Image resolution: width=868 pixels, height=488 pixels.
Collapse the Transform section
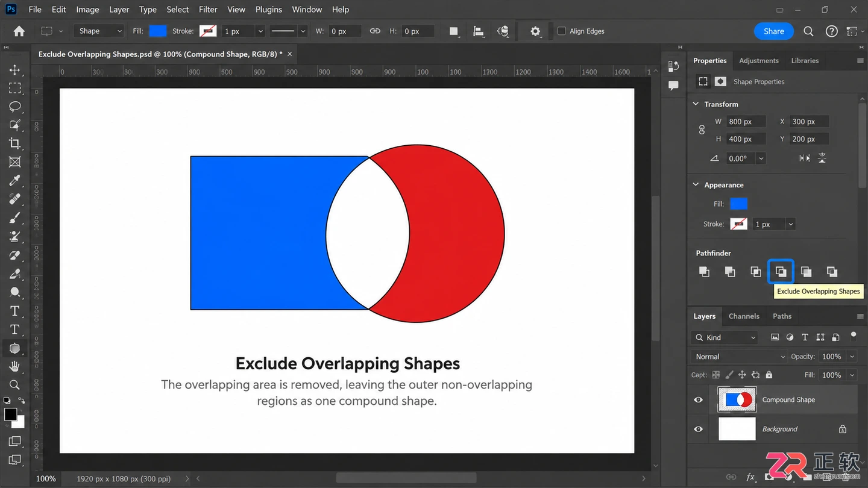click(696, 104)
